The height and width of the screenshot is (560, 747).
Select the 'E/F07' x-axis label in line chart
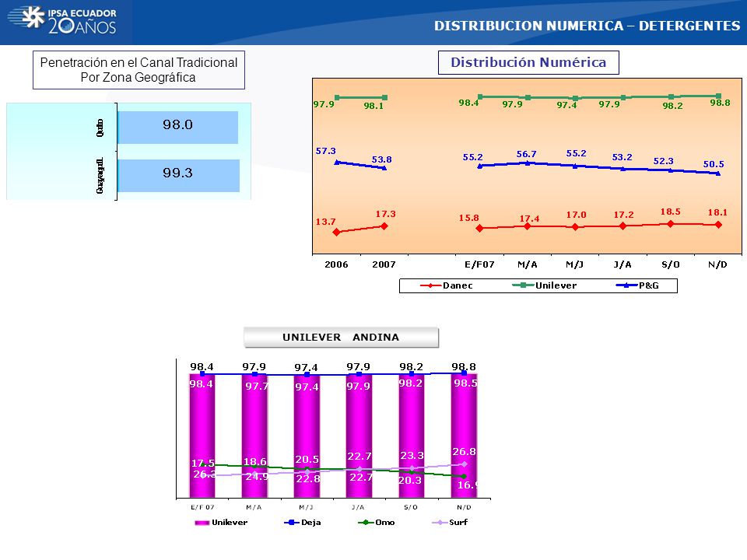pyautogui.click(x=479, y=264)
